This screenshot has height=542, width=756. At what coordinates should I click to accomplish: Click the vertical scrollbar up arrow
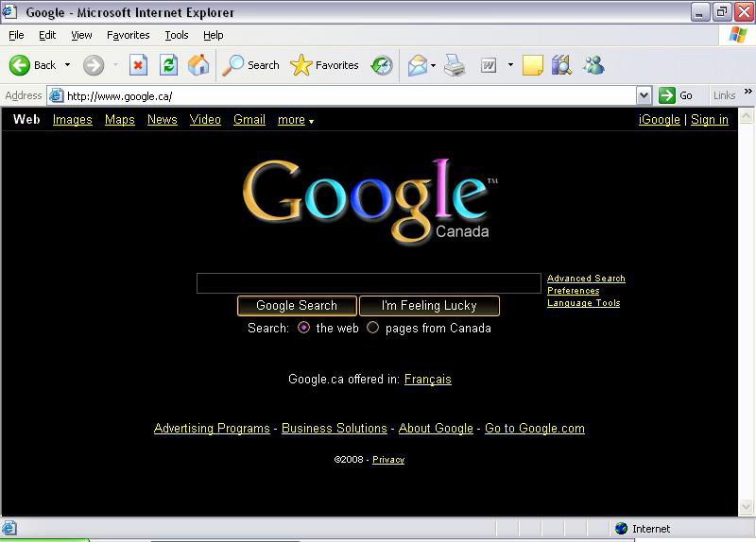tap(746, 115)
